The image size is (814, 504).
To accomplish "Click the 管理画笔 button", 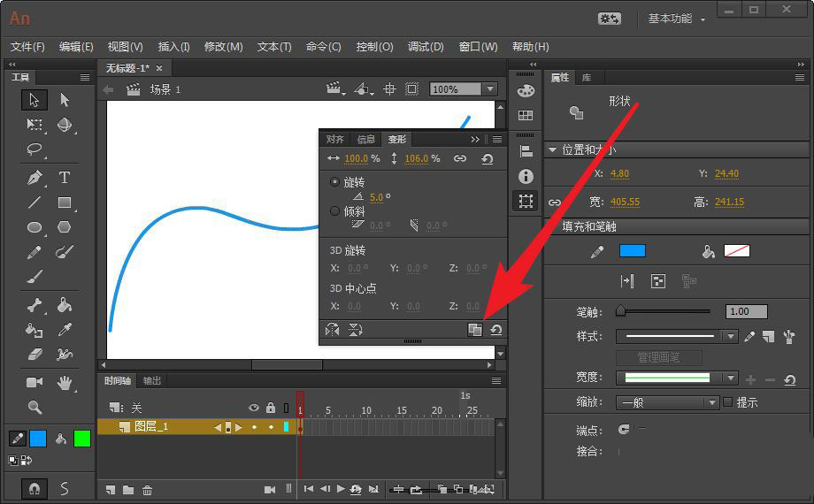I will 659,357.
